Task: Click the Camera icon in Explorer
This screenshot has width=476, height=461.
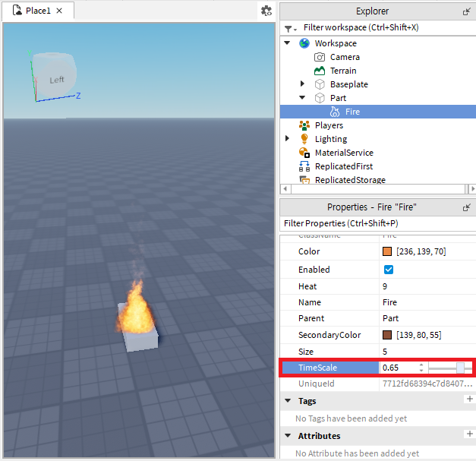Action: pos(320,57)
